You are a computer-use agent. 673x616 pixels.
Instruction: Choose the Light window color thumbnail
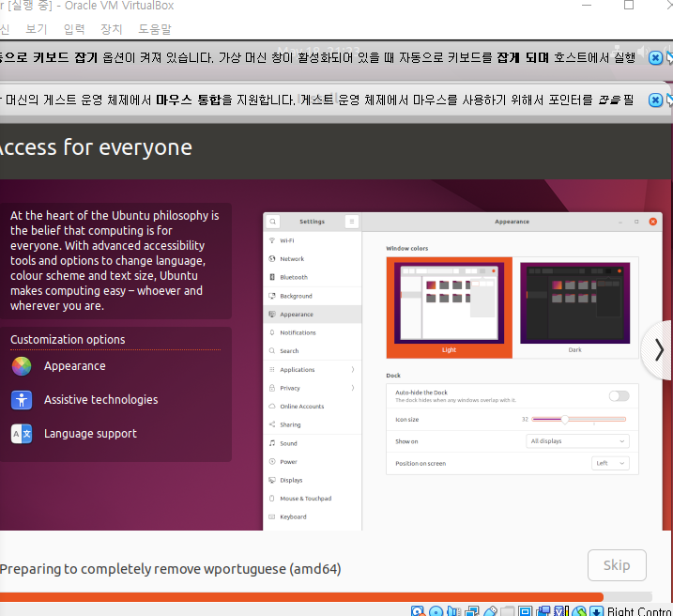pyautogui.click(x=449, y=307)
